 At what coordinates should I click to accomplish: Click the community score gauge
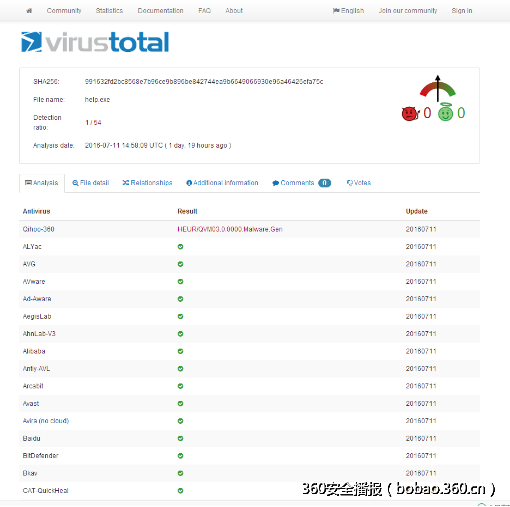[x=438, y=88]
